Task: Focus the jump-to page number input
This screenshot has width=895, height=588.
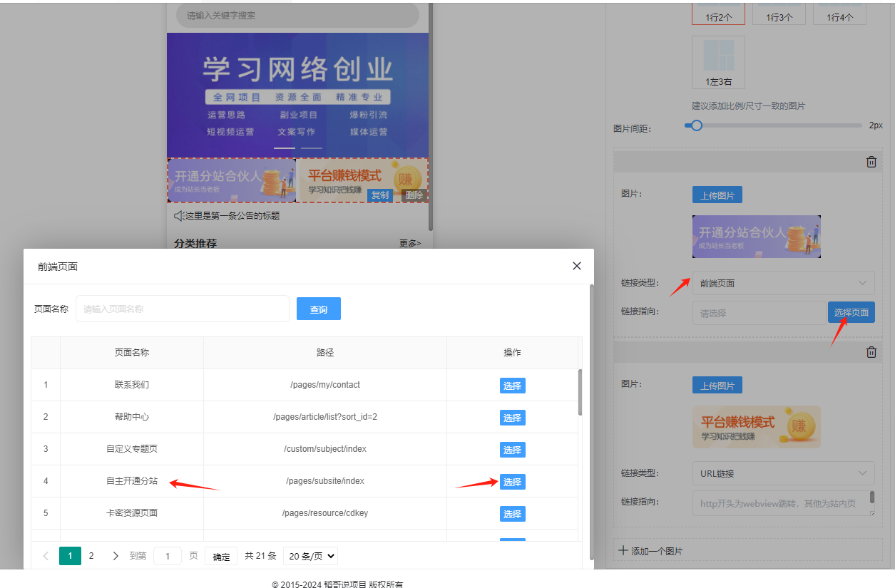Action: (168, 557)
